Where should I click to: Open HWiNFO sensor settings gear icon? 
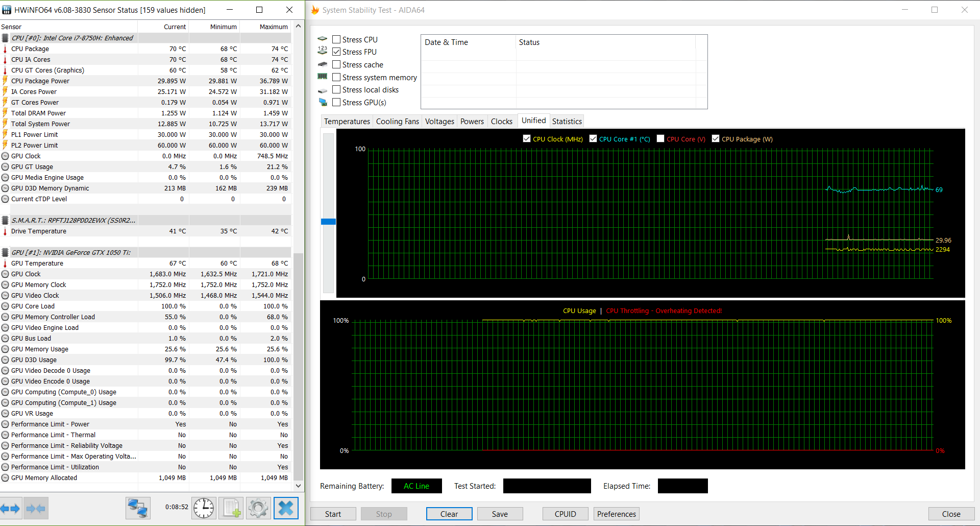258,508
